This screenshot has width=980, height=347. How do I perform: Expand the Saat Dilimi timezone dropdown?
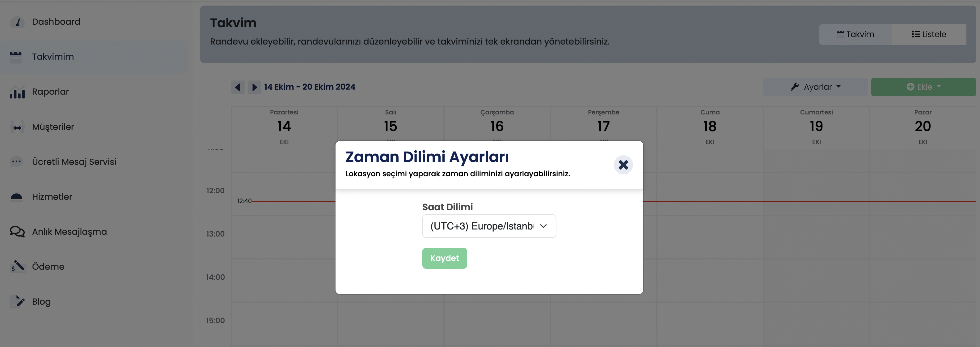click(489, 226)
